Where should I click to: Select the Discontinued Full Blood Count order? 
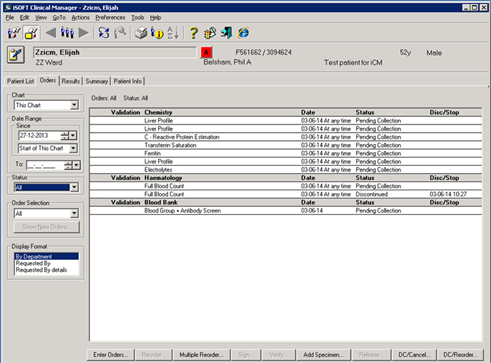point(286,194)
